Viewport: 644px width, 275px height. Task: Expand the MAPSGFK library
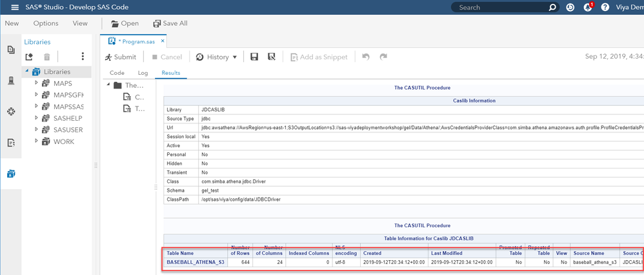pos(37,94)
